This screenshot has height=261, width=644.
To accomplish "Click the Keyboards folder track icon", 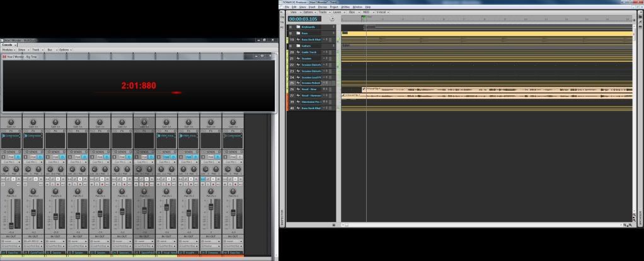I will 297,27.
